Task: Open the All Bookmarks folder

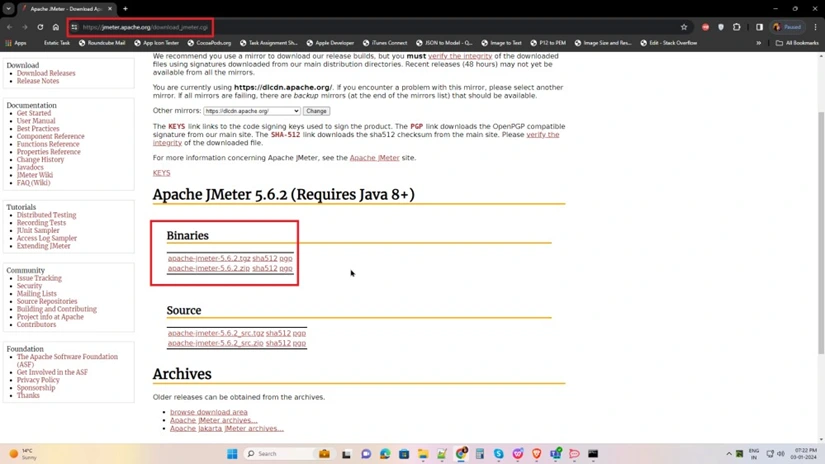Action: tap(797, 43)
